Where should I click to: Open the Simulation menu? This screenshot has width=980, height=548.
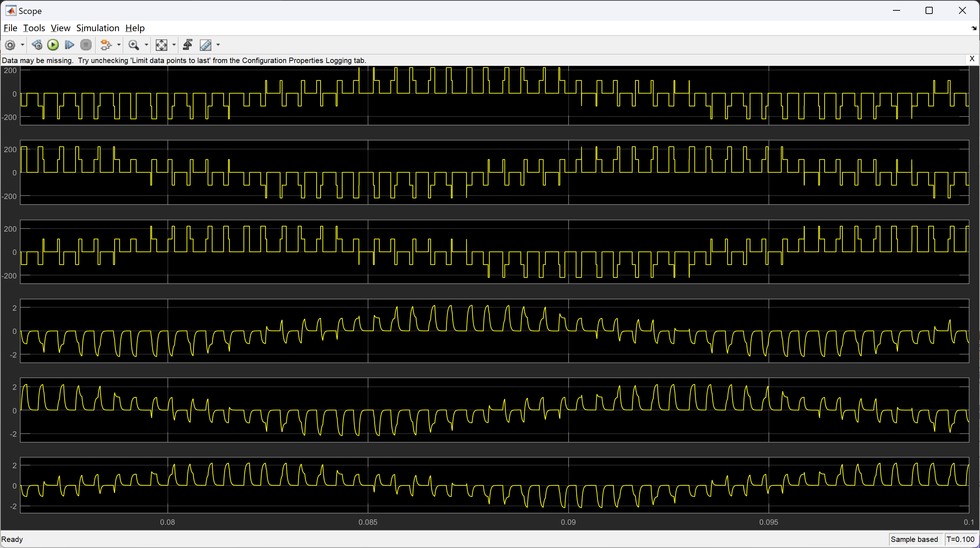coord(97,28)
